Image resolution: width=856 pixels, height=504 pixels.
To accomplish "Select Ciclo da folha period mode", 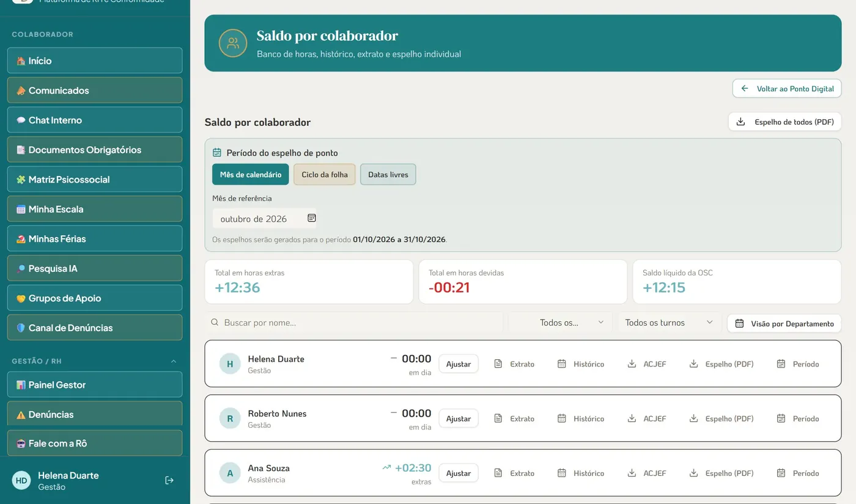I will (x=325, y=174).
